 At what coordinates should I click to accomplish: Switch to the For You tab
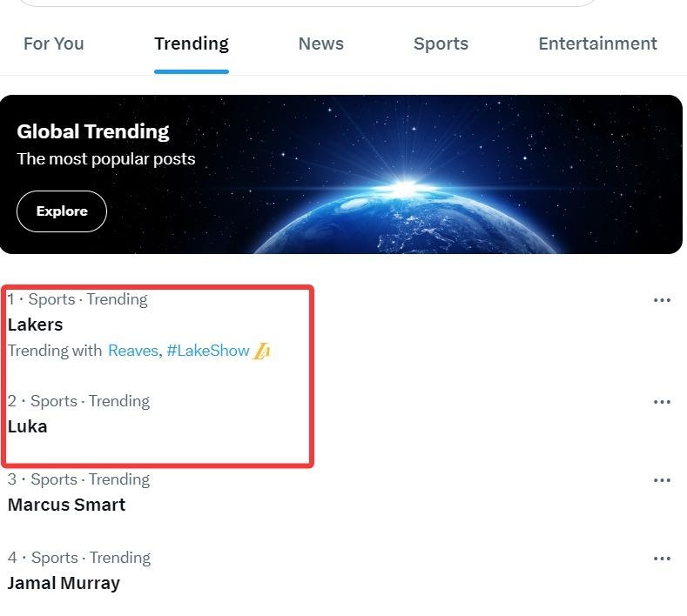click(x=52, y=44)
